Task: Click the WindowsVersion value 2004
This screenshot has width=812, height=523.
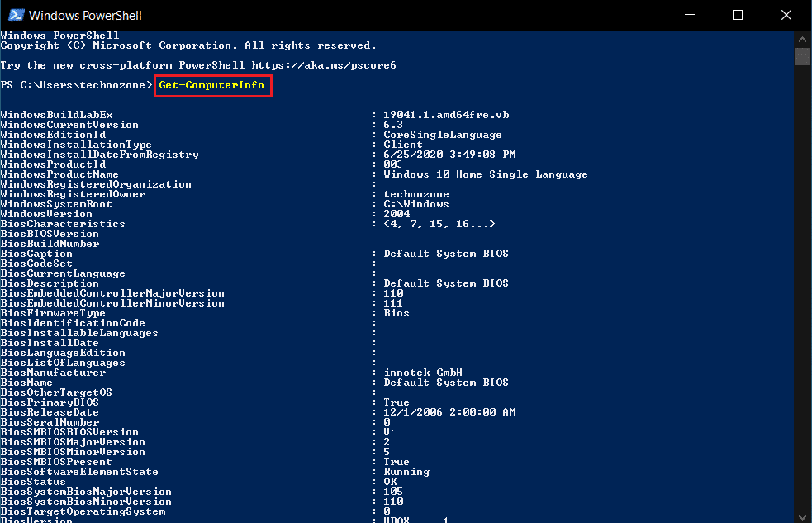Action: pyautogui.click(x=397, y=214)
